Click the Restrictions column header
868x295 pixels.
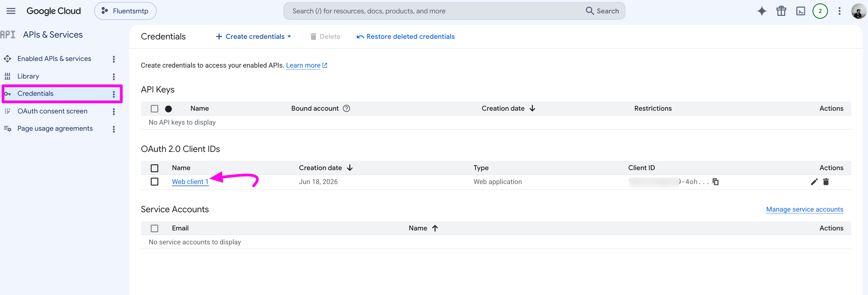point(653,109)
